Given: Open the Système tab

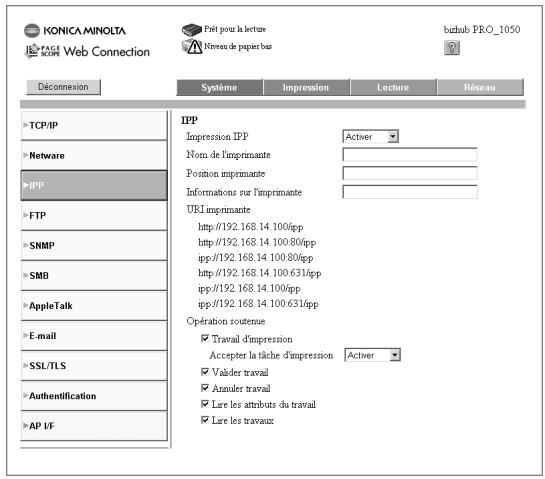Looking at the screenshot, I should coord(219,87).
